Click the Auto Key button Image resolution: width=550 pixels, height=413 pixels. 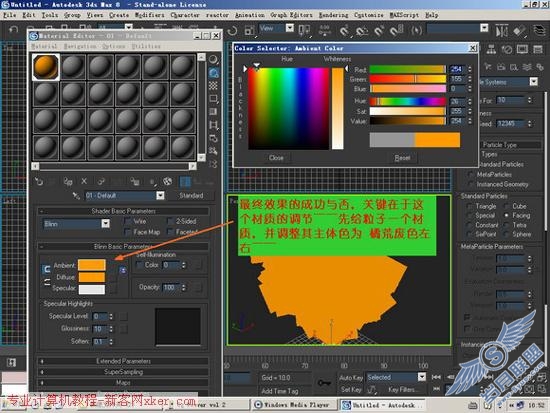[351, 378]
